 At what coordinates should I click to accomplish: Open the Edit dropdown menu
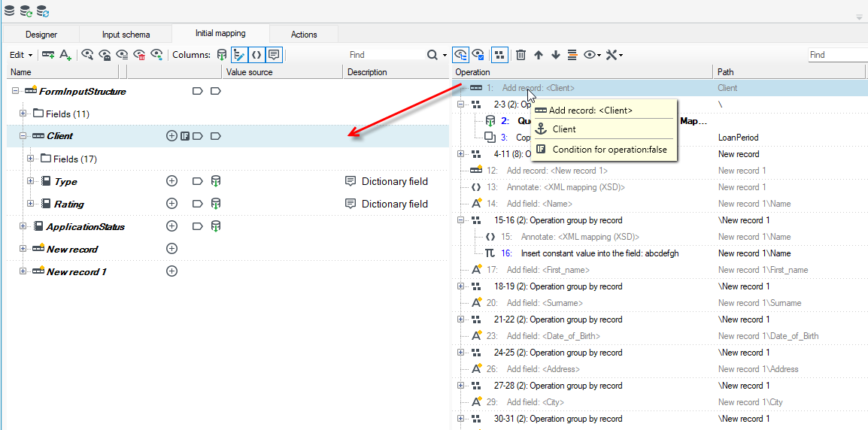[x=21, y=55]
